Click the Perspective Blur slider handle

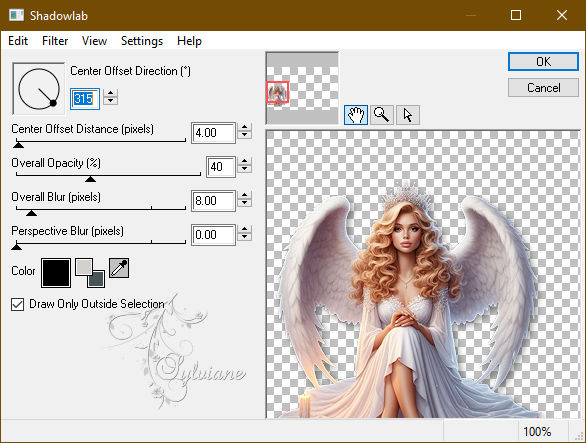point(16,247)
